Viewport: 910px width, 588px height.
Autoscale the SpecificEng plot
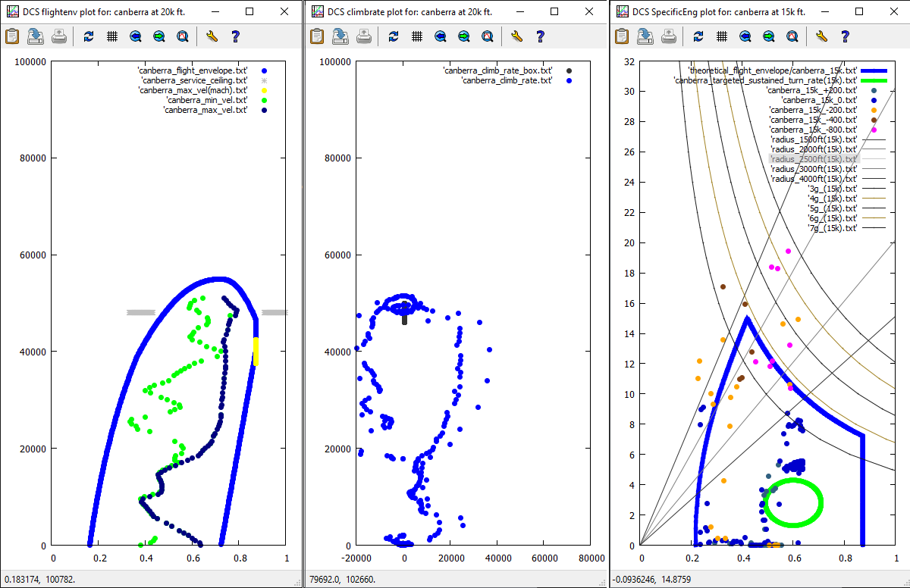pos(792,36)
